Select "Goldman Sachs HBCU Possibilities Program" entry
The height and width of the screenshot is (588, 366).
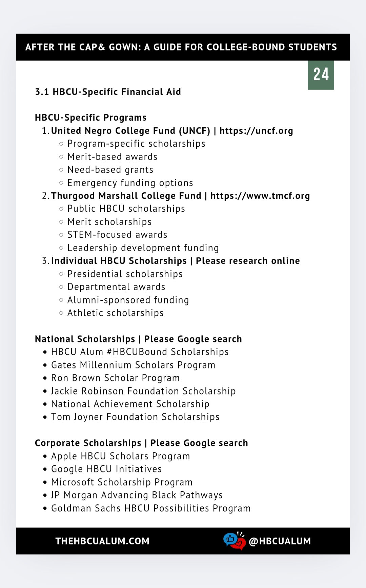coord(151,508)
